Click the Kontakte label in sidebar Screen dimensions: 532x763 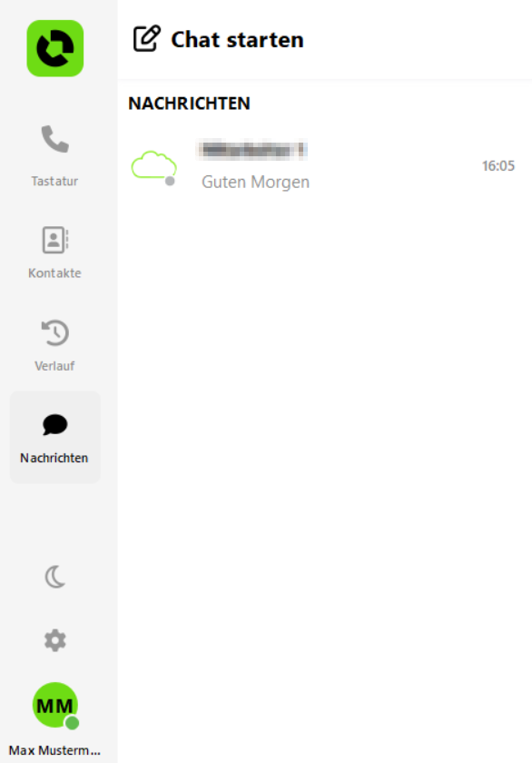54,273
